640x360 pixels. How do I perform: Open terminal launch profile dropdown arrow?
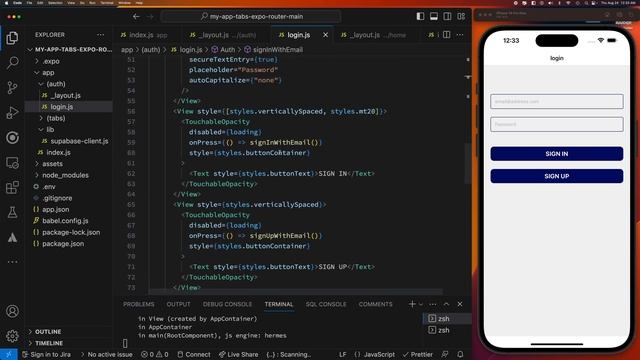coord(421,304)
